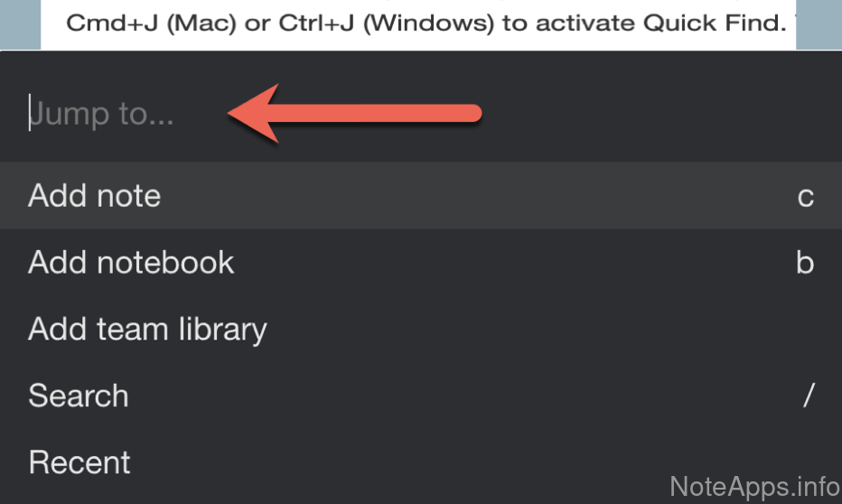Open the "Recent" entry
This screenshot has height=504, width=842.
[80, 462]
